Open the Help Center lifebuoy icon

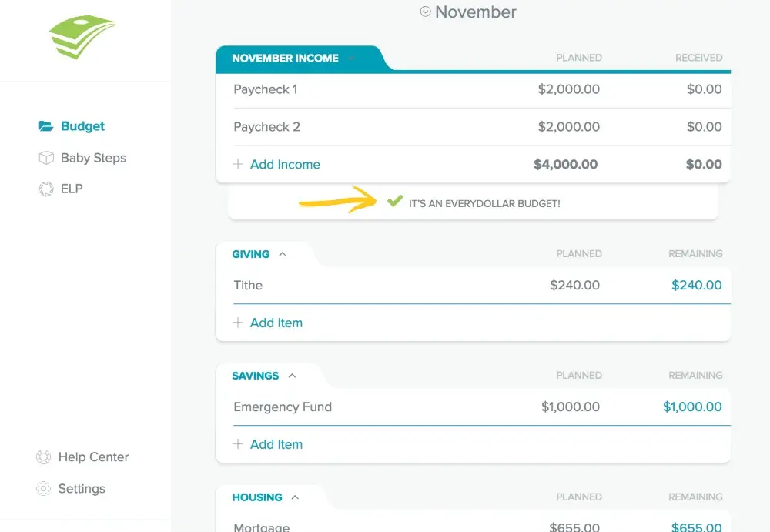(43, 457)
